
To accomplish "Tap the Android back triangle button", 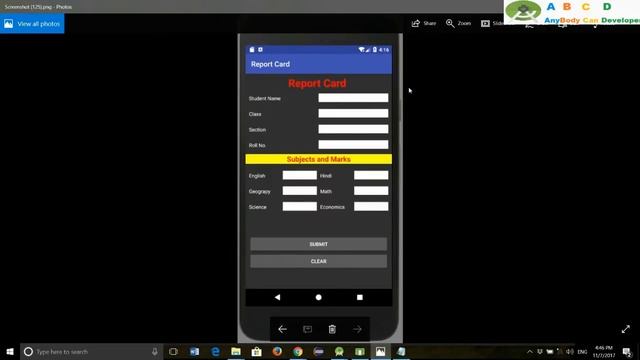I will [x=278, y=297].
